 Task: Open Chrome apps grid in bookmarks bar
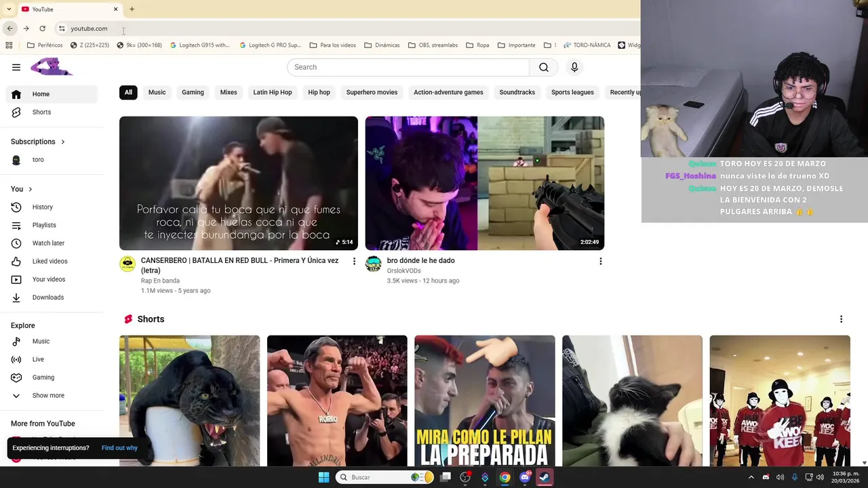click(x=9, y=45)
